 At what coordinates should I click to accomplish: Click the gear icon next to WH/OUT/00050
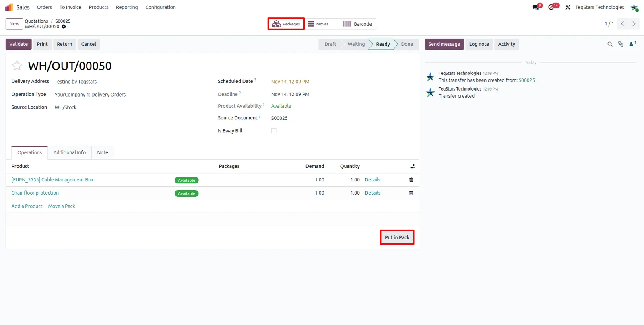tap(64, 27)
